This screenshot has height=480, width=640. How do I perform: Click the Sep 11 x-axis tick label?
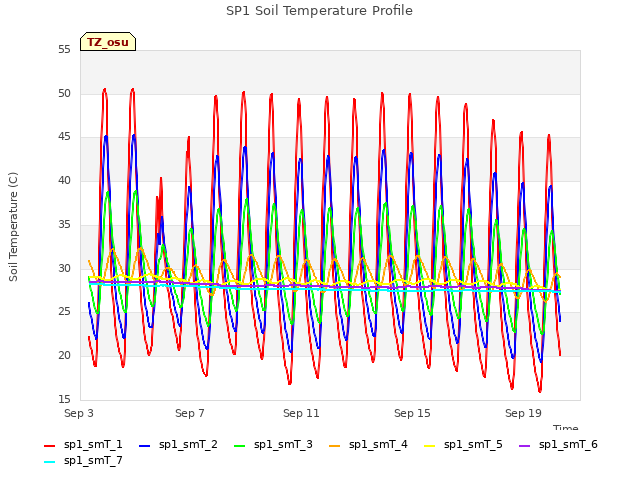pos(301,413)
